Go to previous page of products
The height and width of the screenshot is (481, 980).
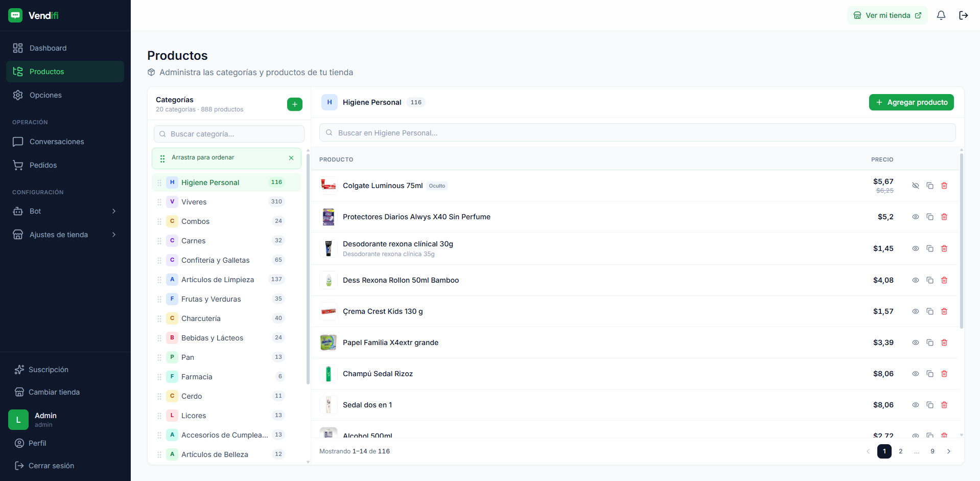click(x=868, y=451)
